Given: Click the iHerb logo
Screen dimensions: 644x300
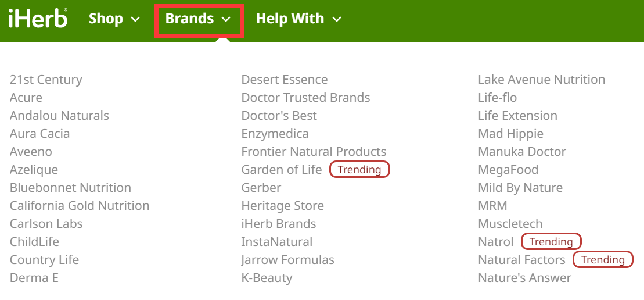Looking at the screenshot, I should (38, 19).
